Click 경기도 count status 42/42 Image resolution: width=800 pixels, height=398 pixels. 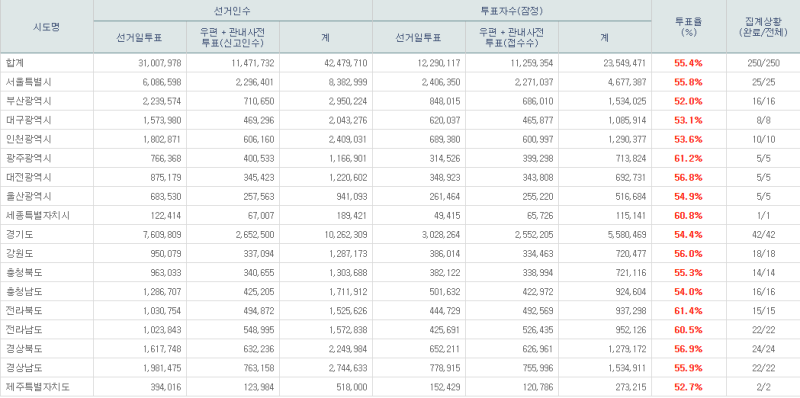(763, 235)
